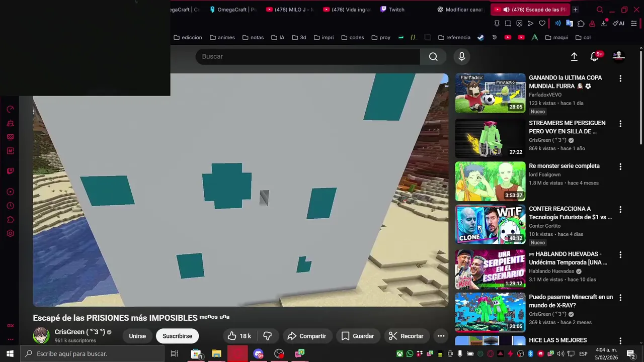
Task: Click the YouTube Buscar search field
Action: pyautogui.click(x=308, y=56)
